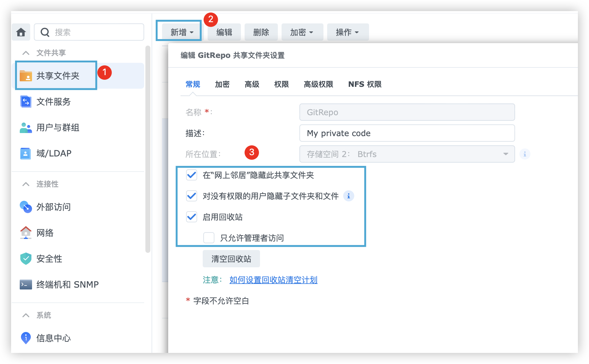Switch to the NFS 权限 tab
Image resolution: width=589 pixels, height=364 pixels.
[365, 84]
